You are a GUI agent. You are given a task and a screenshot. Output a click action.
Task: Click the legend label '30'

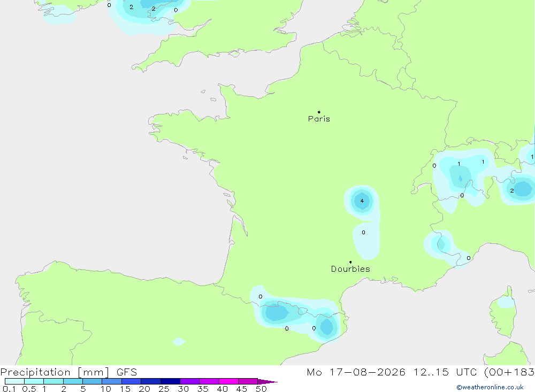coord(183,389)
